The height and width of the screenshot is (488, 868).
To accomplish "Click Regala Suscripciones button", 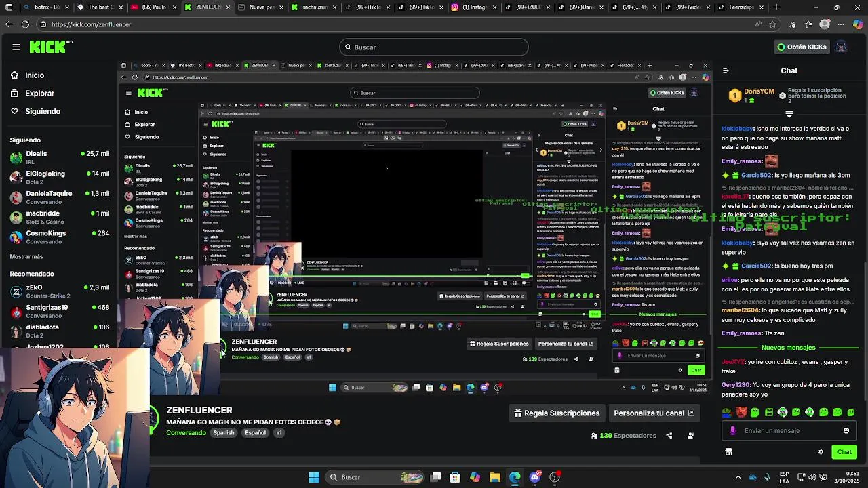I will (557, 413).
